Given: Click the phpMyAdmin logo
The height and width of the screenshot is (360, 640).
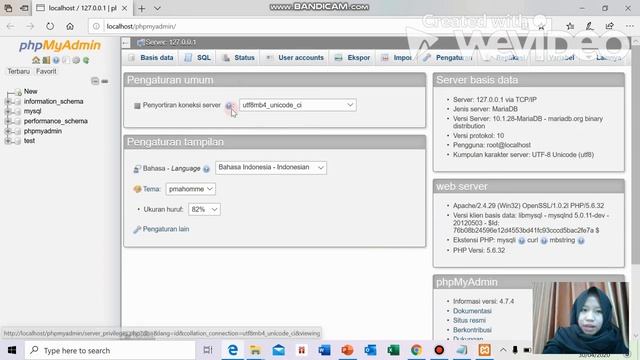Looking at the screenshot, I should pos(60,45).
